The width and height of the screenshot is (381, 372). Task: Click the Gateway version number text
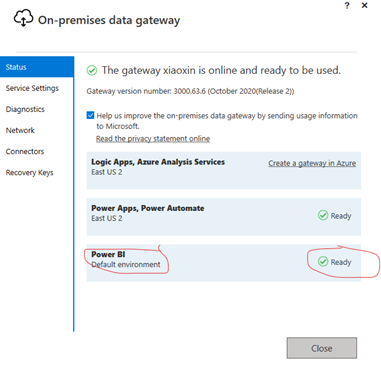click(x=190, y=91)
